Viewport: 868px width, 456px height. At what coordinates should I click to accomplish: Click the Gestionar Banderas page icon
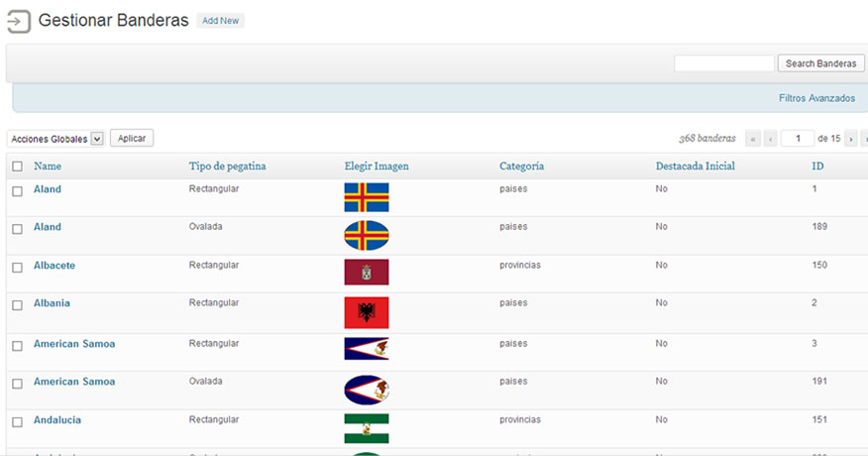(18, 22)
